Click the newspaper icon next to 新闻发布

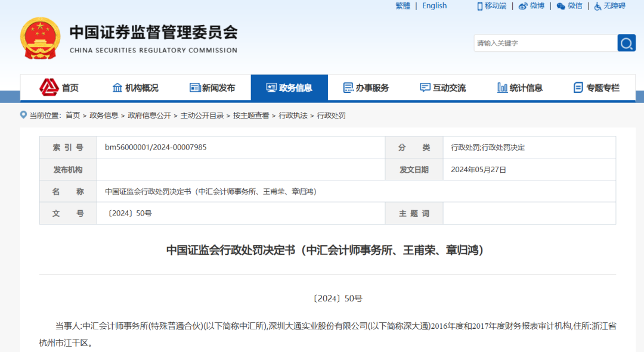point(194,88)
